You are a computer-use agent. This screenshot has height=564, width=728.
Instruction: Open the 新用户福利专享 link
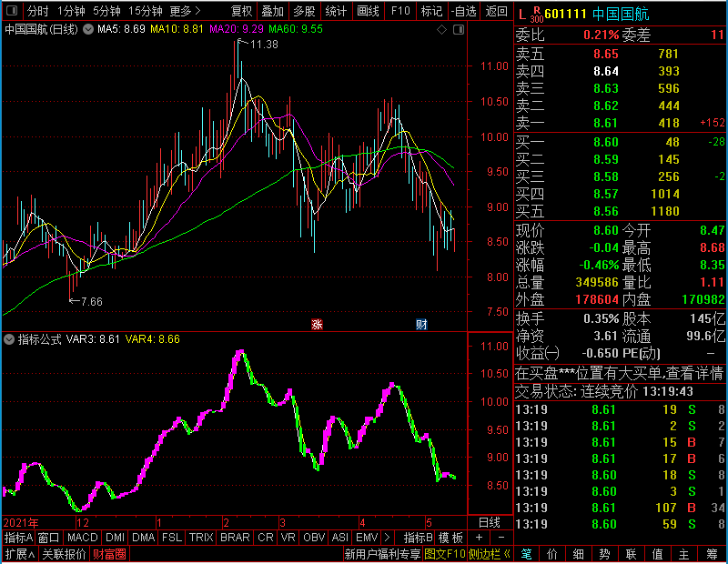382,554
